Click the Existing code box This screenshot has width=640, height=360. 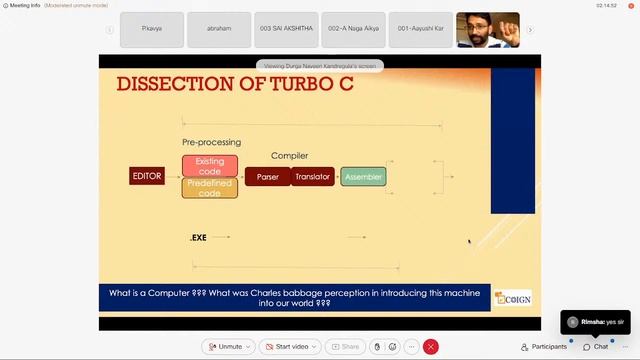[210, 166]
